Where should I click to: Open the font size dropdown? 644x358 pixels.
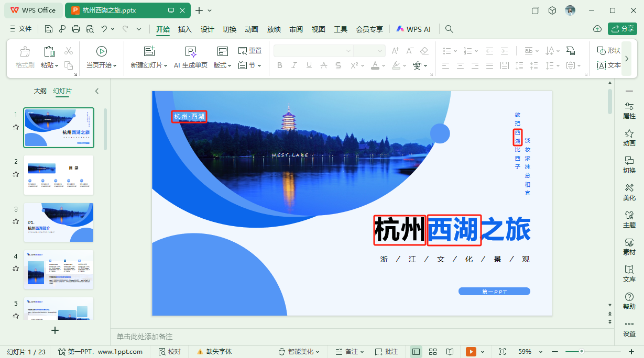click(380, 50)
